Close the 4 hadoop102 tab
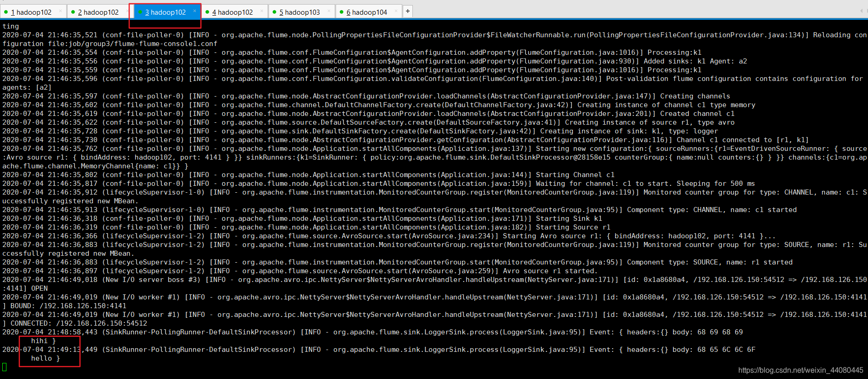 262,11
